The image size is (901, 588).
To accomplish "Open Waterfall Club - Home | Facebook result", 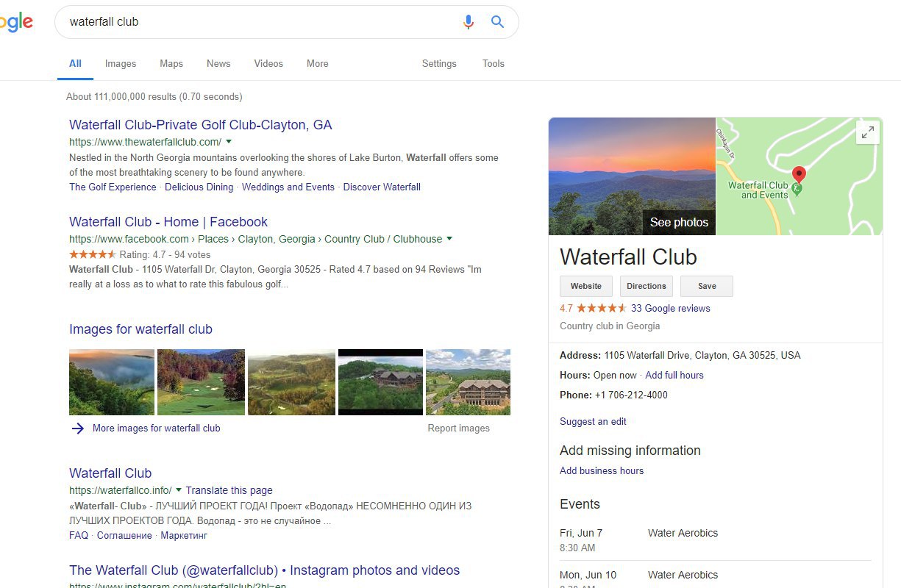I will pyautogui.click(x=168, y=222).
